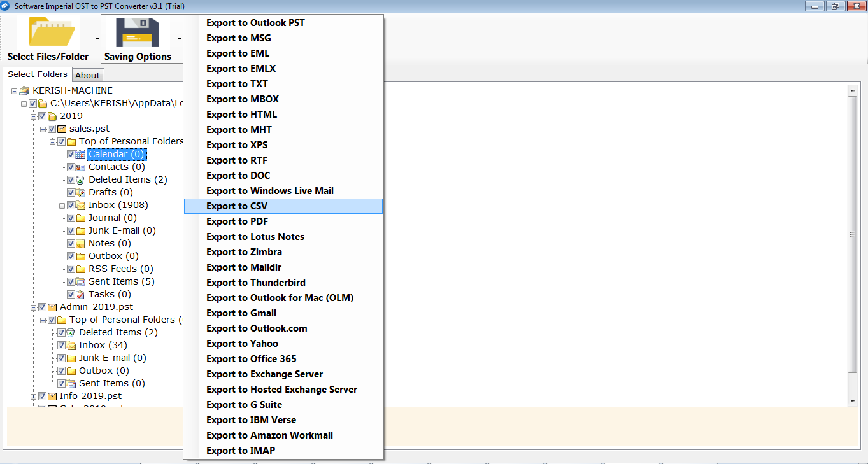Uncheck the Admin-2019.pst checkbox
This screenshot has width=868, height=464.
tap(43, 307)
